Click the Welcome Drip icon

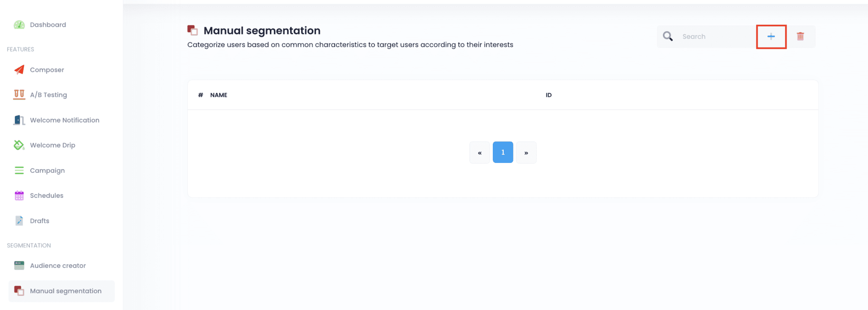[19, 145]
